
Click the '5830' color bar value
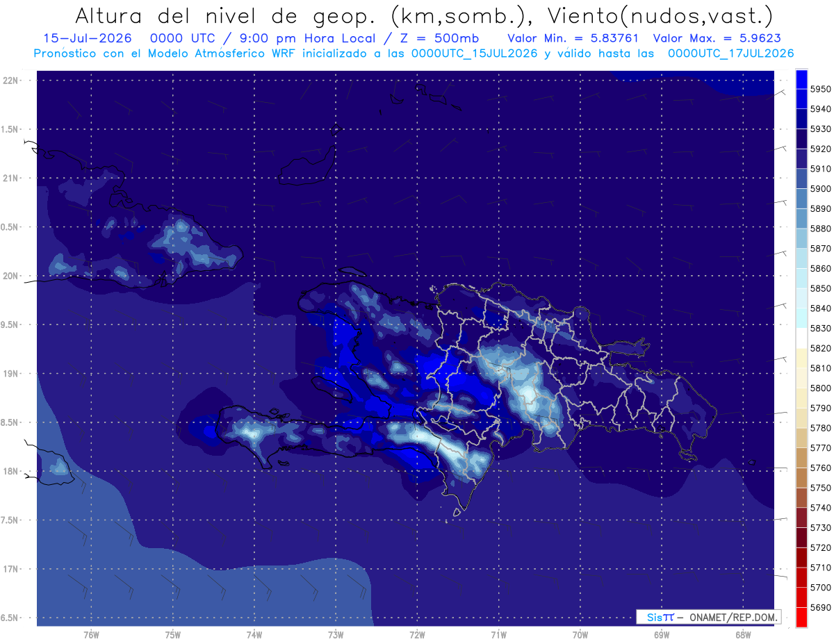tap(821, 328)
